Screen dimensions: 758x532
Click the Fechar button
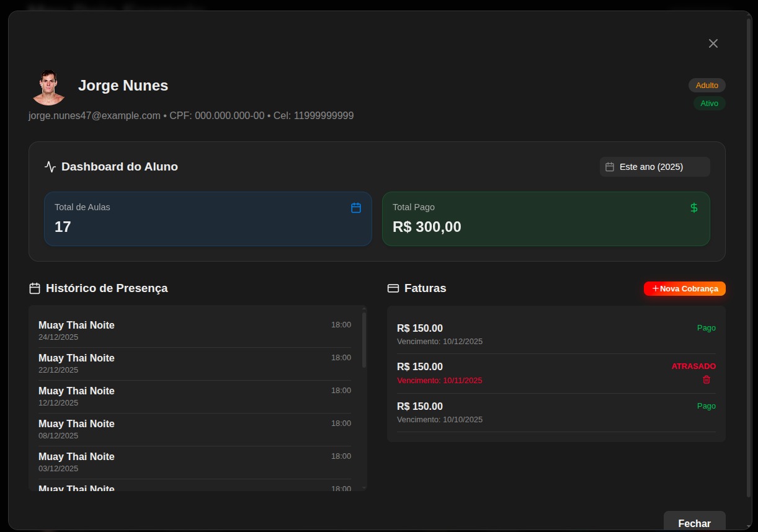(x=694, y=523)
